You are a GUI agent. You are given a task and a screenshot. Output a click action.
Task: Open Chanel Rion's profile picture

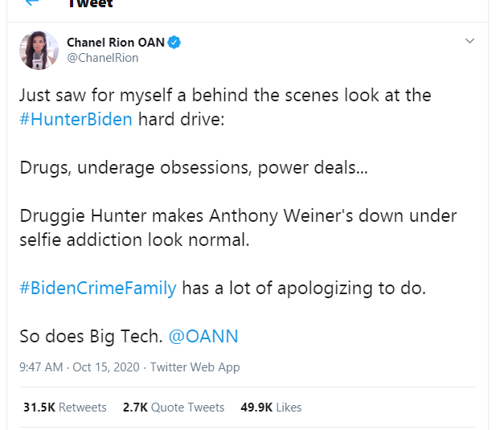pos(39,50)
